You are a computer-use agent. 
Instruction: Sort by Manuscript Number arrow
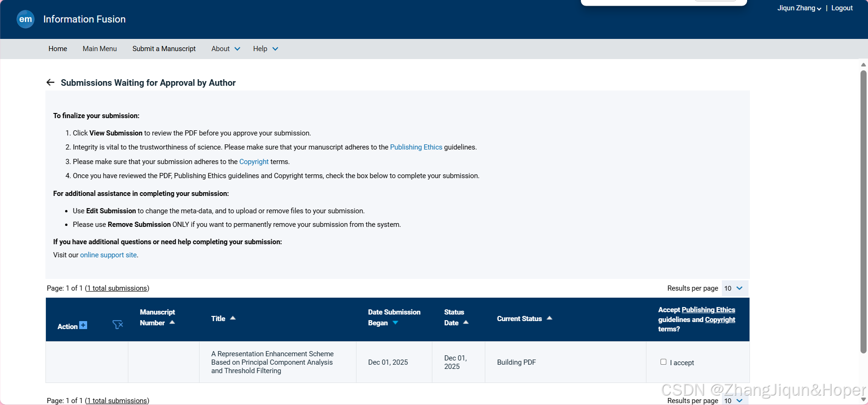[x=172, y=322]
